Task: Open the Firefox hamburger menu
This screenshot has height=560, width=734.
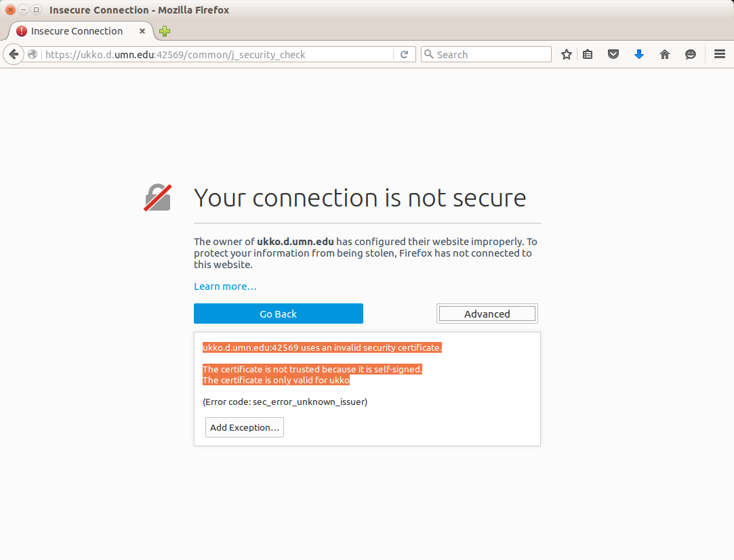Action: (720, 55)
